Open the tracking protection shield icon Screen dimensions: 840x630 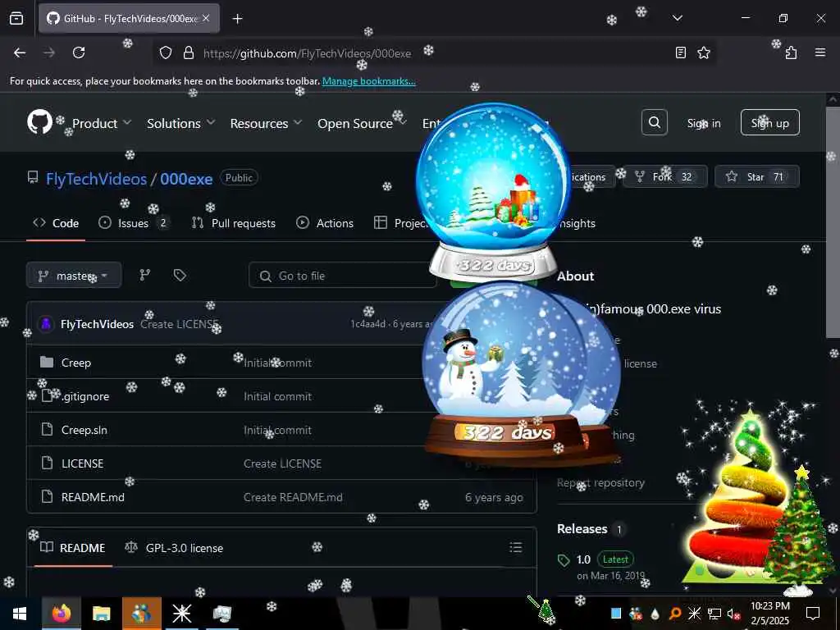point(166,52)
